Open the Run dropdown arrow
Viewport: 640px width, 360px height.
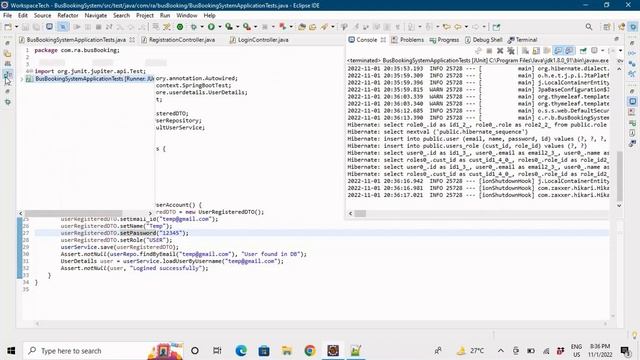pyautogui.click(x=220, y=27)
